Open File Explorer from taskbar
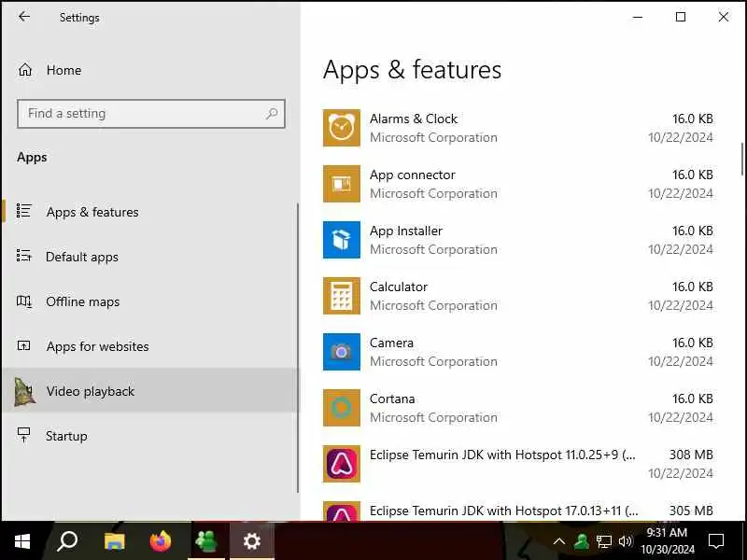 114,541
